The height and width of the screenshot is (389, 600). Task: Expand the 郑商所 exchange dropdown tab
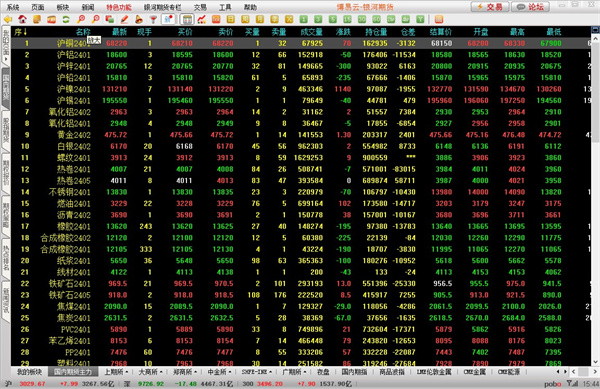pyautogui.click(x=184, y=372)
